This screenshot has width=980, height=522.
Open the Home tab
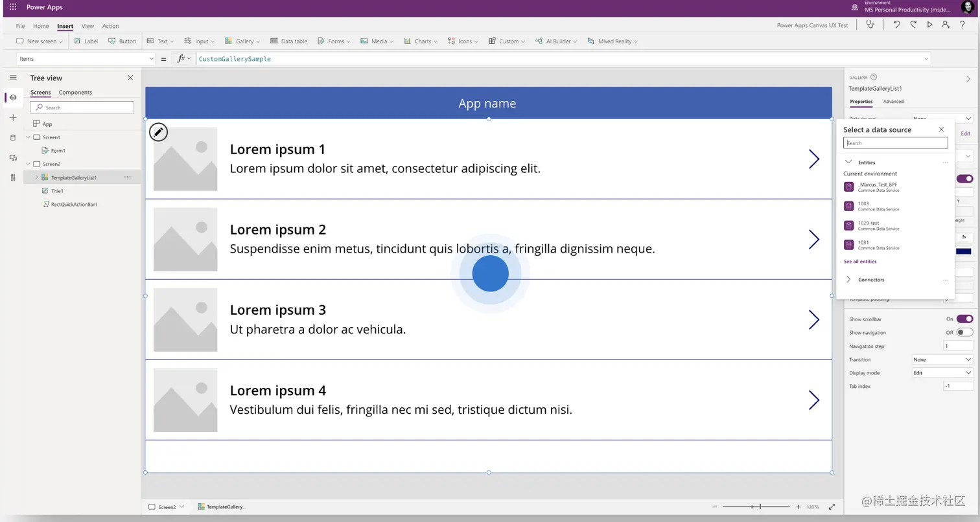point(41,26)
